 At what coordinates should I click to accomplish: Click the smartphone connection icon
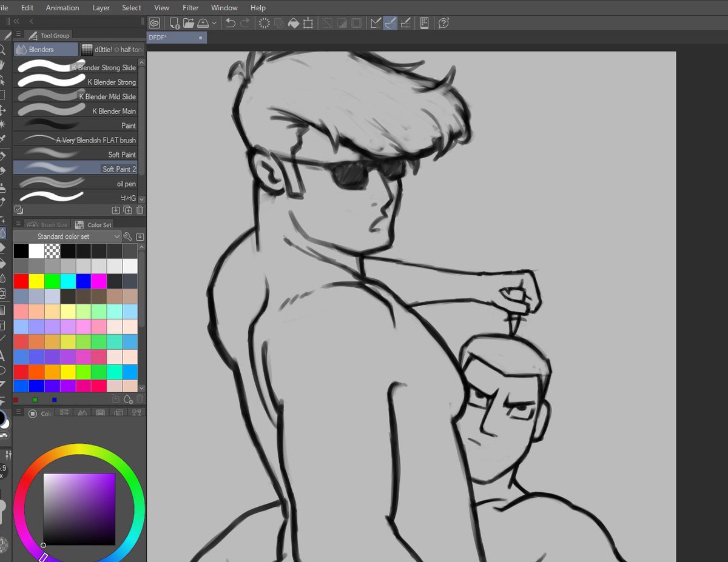(x=425, y=23)
